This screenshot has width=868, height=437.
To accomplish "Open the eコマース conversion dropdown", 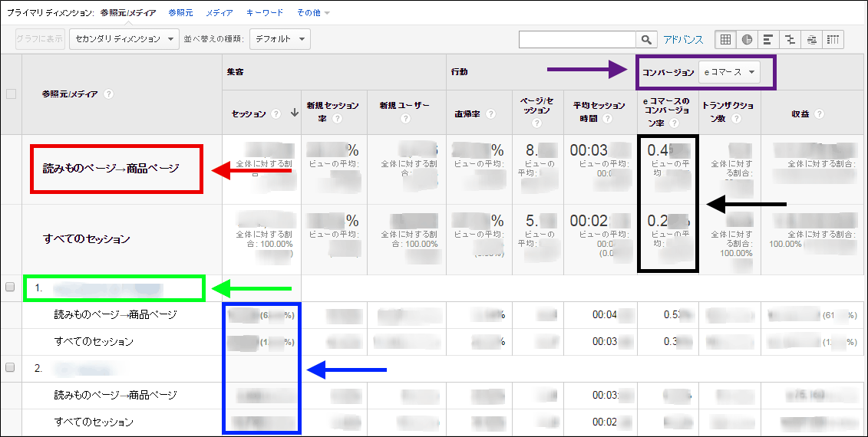I will coord(728,72).
